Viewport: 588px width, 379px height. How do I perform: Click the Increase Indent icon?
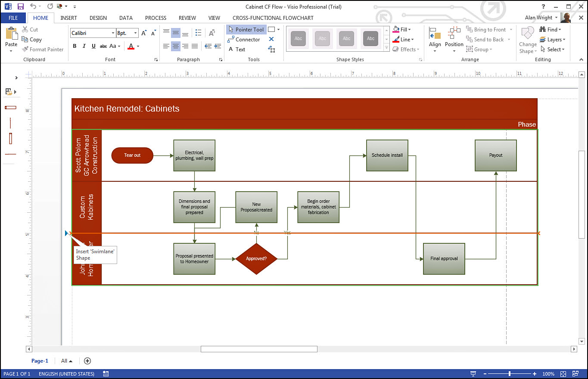(x=217, y=46)
